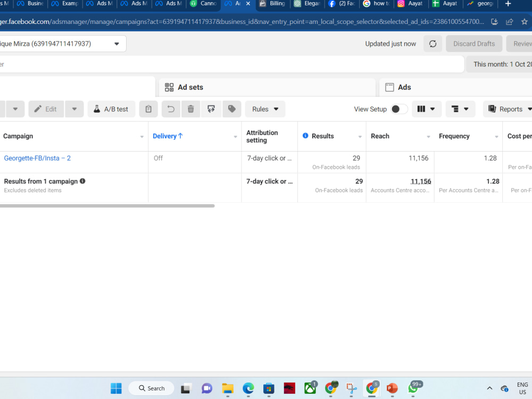The image size is (532, 399).
Task: Open Microsoft Edge from the taskbar
Action: tap(248, 388)
